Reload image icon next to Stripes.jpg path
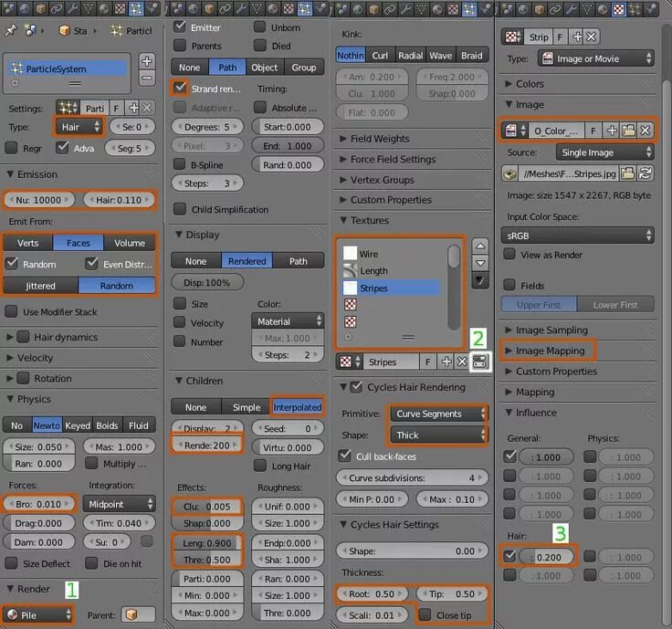This screenshot has height=629, width=672. click(x=645, y=173)
